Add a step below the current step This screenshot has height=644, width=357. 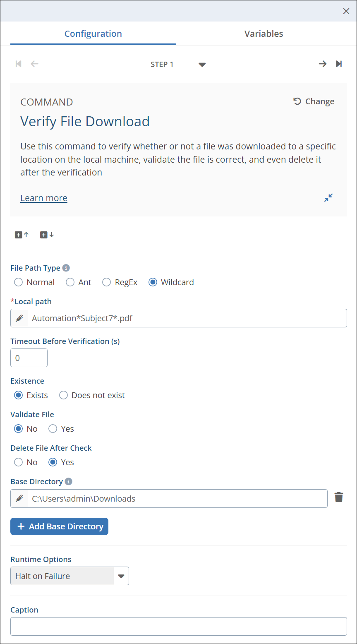point(47,235)
